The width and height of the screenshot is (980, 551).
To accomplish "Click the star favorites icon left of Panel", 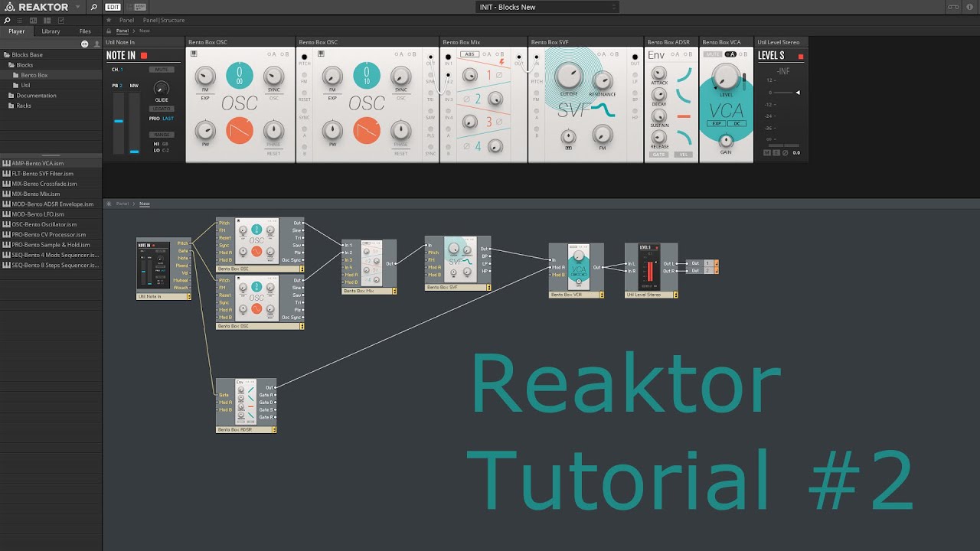I will pyautogui.click(x=109, y=20).
